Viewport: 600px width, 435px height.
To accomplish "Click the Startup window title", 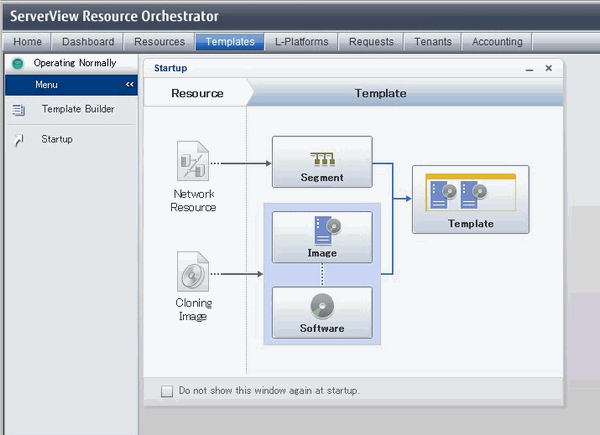I will point(171,68).
